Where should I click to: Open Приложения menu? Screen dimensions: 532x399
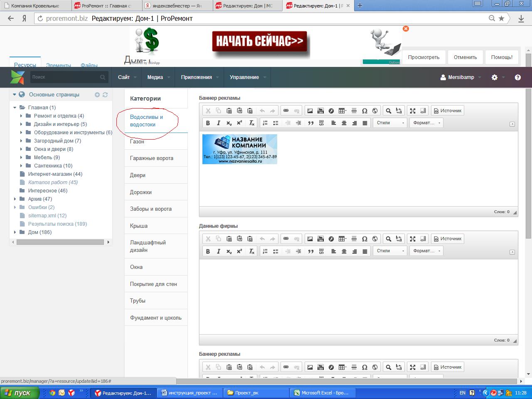[x=199, y=77]
